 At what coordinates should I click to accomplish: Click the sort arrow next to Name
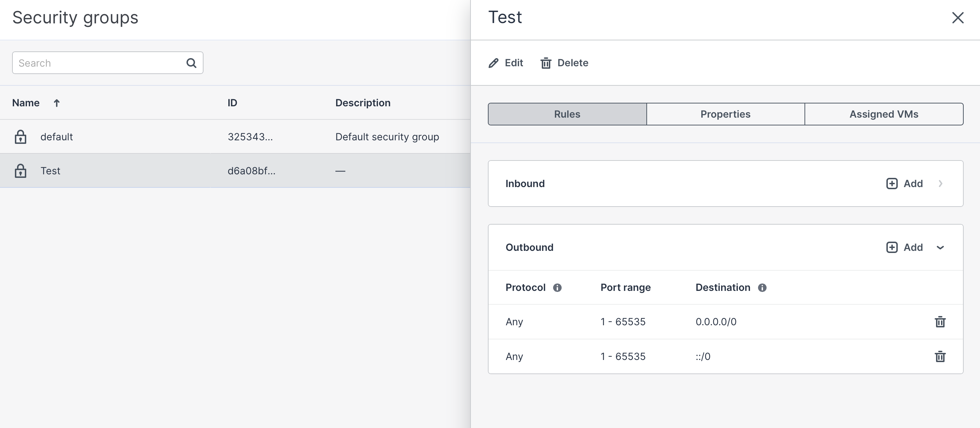[x=57, y=103]
